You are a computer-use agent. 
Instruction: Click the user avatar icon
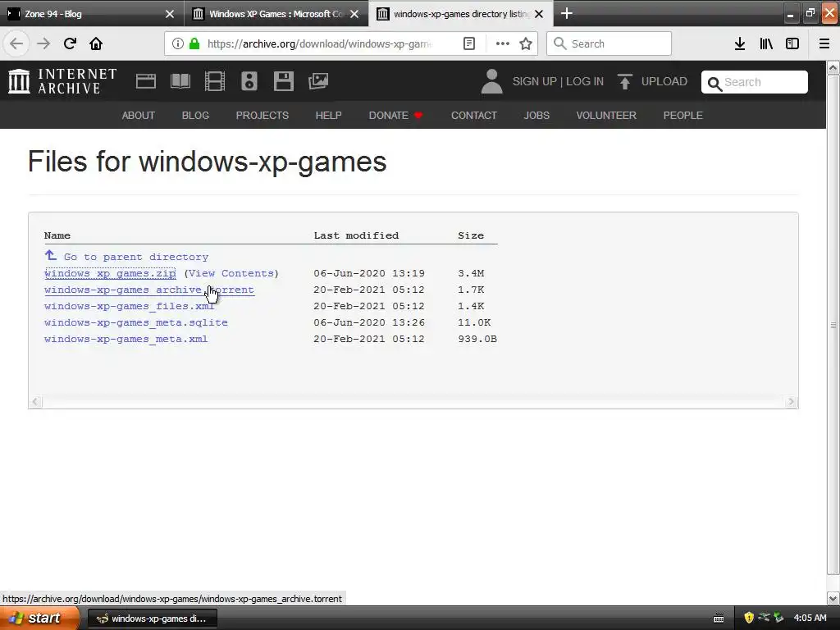(491, 81)
